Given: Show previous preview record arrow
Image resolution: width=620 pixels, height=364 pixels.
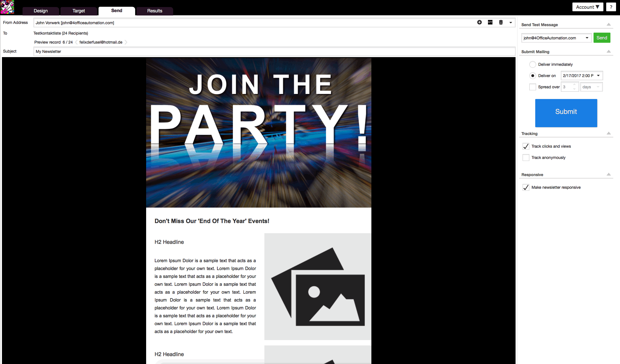Looking at the screenshot, I should coord(76,42).
